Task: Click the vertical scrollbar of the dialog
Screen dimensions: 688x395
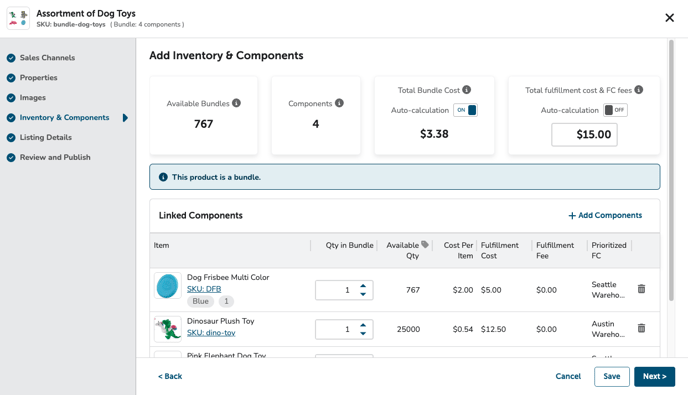Action: point(671,170)
